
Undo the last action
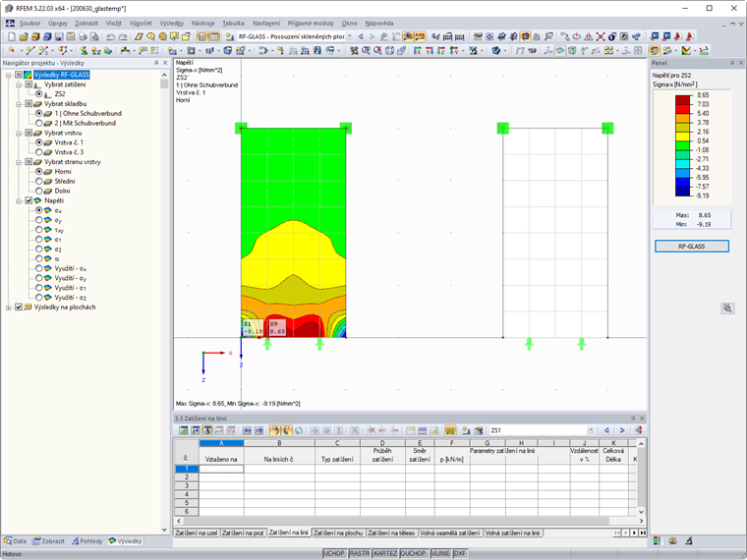(110, 36)
